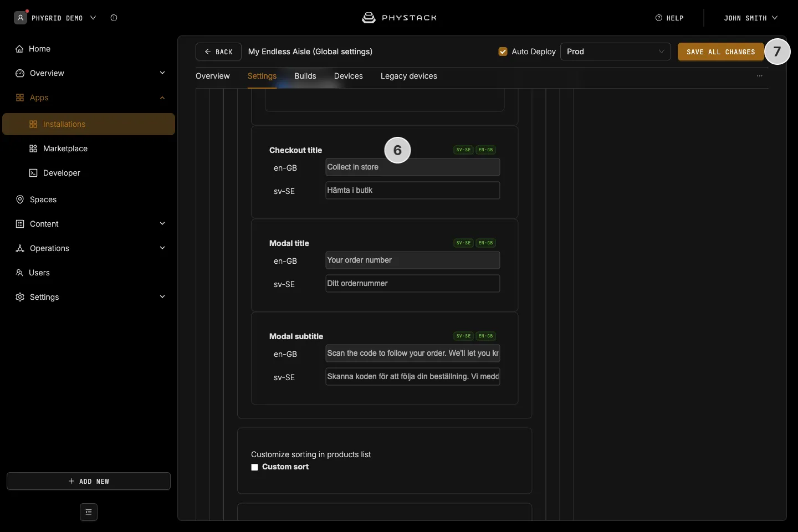Open the info icon beside Phygrid Demo
The image size is (798, 532).
(x=114, y=18)
